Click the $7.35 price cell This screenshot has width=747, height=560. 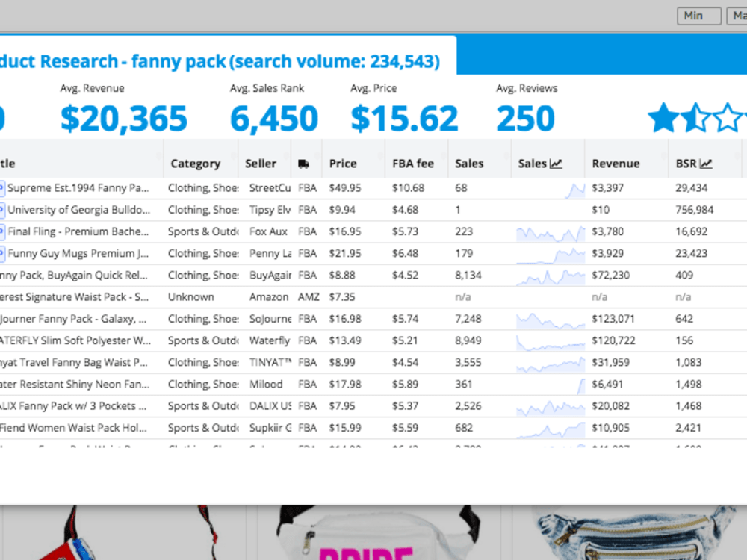pyautogui.click(x=341, y=297)
